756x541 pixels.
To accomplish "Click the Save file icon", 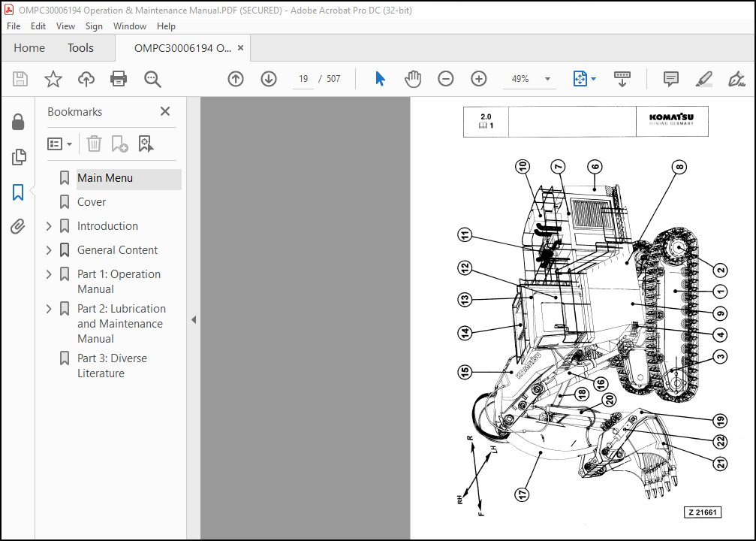I will pyautogui.click(x=20, y=79).
